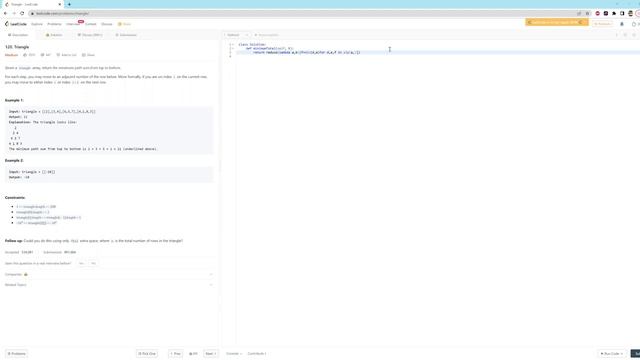The image size is (640, 360).
Task: Expand the Related Topics section
Action: 109,285
